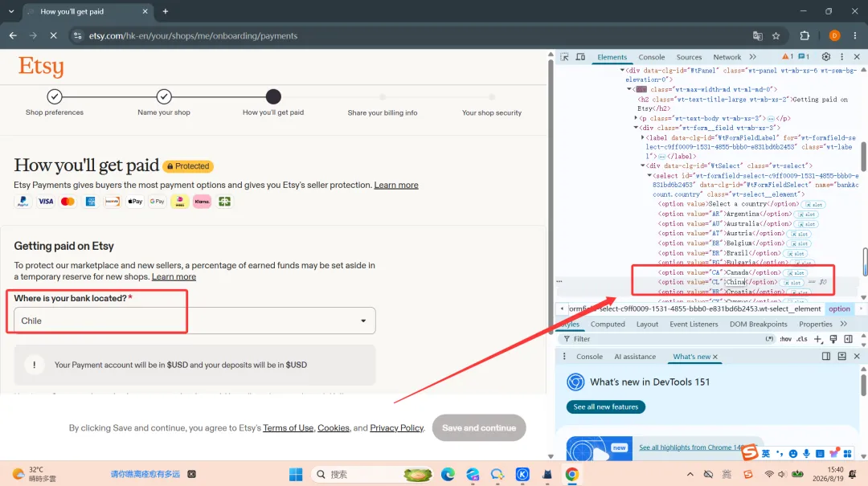
Task: Switch to the Console panel tab
Action: 652,57
